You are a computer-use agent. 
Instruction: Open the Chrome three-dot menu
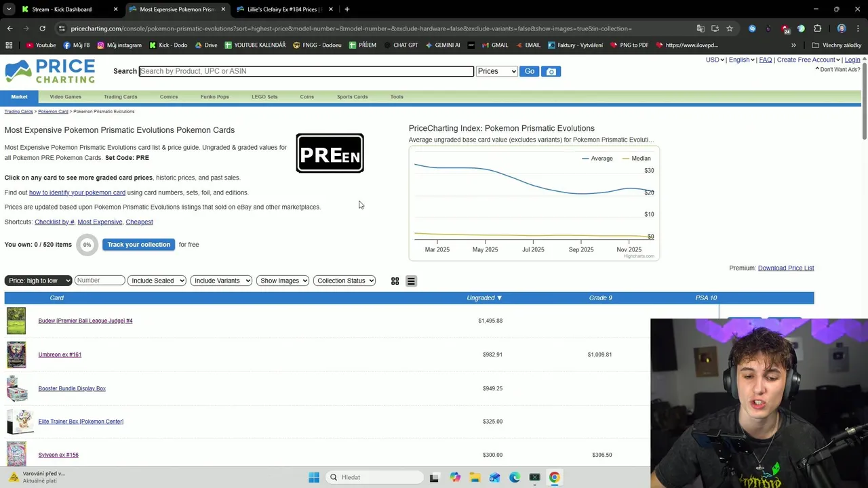tap(859, 28)
